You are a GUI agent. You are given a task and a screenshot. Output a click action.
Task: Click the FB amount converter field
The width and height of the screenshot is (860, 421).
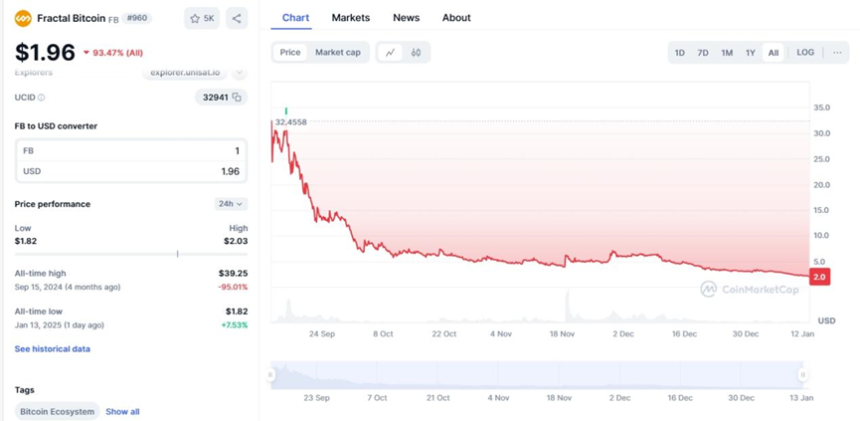[131, 151]
